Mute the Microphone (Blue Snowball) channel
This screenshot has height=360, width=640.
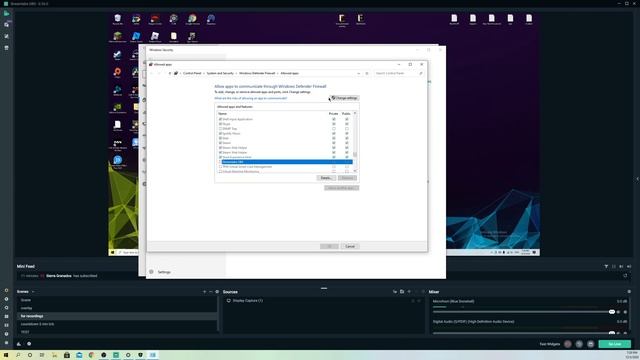tap(618, 312)
